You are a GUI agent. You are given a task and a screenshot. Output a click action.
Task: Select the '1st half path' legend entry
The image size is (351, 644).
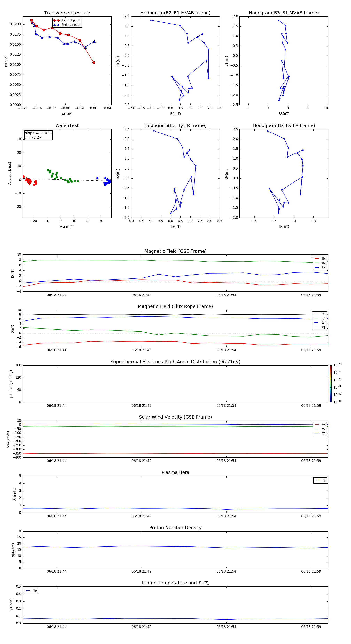coord(66,20)
